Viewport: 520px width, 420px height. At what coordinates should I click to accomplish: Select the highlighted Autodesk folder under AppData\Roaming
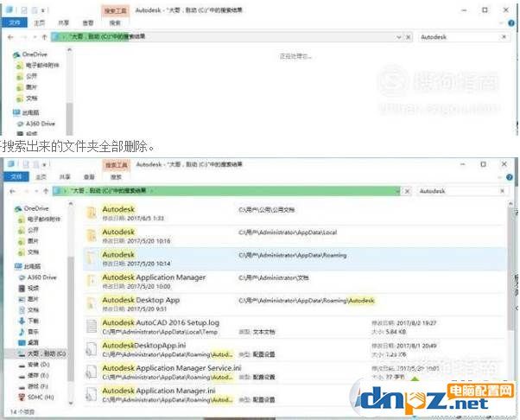click(295, 258)
